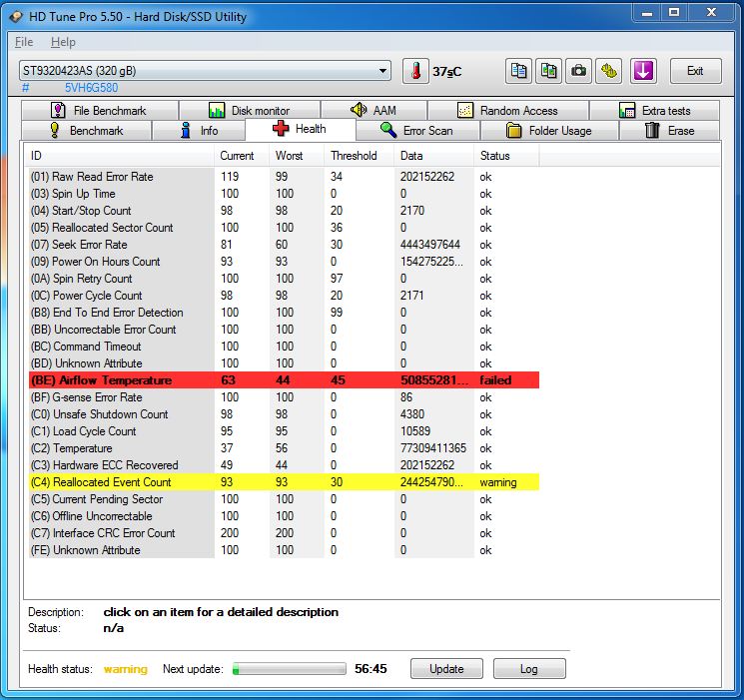Click the thermometer temperature icon

[415, 71]
